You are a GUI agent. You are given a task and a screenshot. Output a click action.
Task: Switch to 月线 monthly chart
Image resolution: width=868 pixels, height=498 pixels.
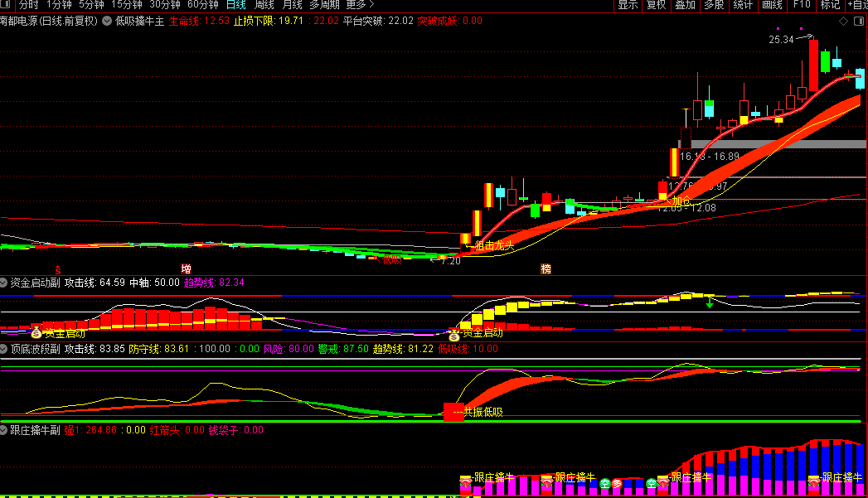point(293,5)
